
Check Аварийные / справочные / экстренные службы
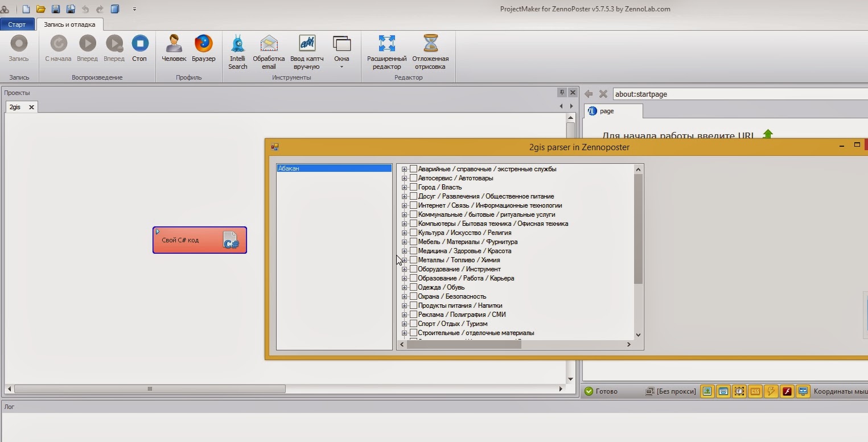click(414, 169)
